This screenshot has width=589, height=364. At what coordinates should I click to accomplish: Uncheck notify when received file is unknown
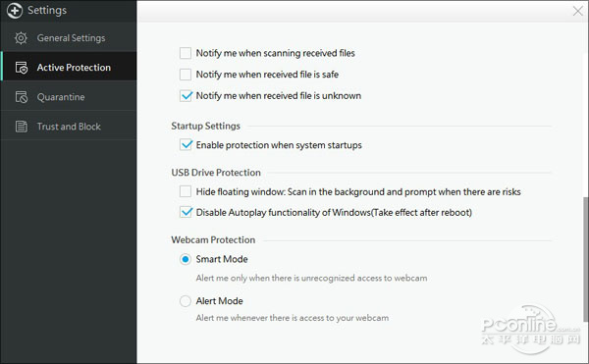[186, 96]
